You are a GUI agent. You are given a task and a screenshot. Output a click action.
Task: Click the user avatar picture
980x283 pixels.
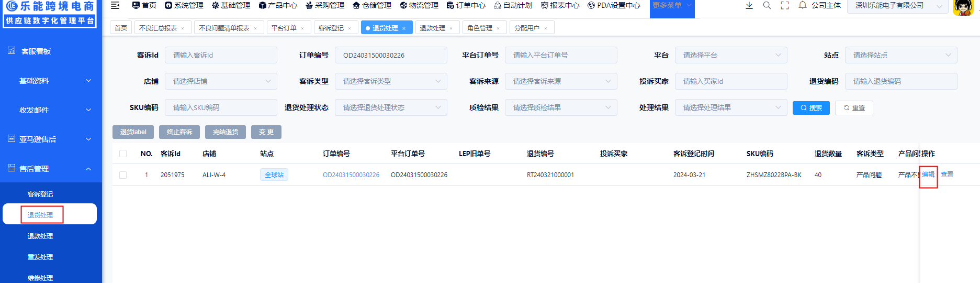tap(963, 7)
